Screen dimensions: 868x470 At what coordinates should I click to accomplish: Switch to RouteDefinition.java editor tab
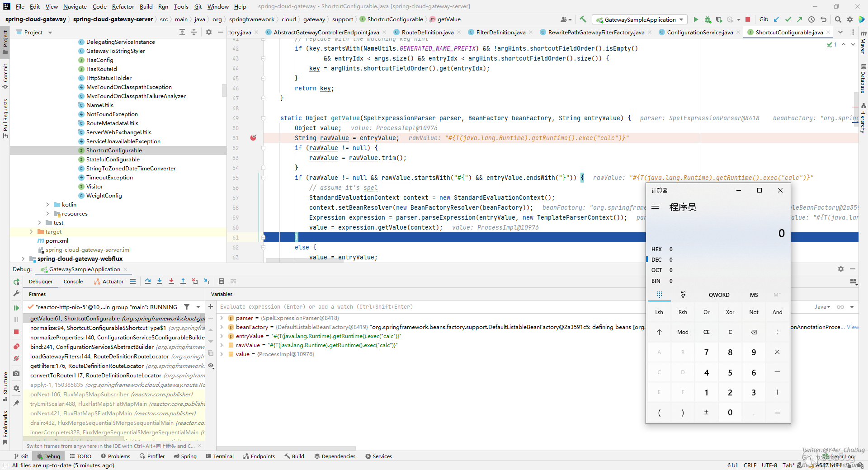(427, 32)
